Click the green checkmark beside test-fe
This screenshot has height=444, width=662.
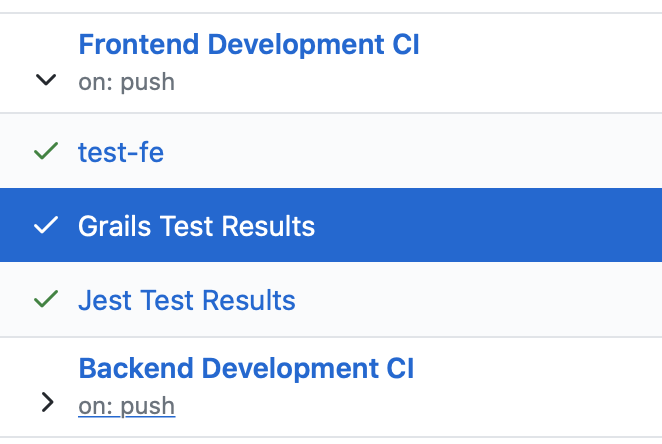(46, 152)
